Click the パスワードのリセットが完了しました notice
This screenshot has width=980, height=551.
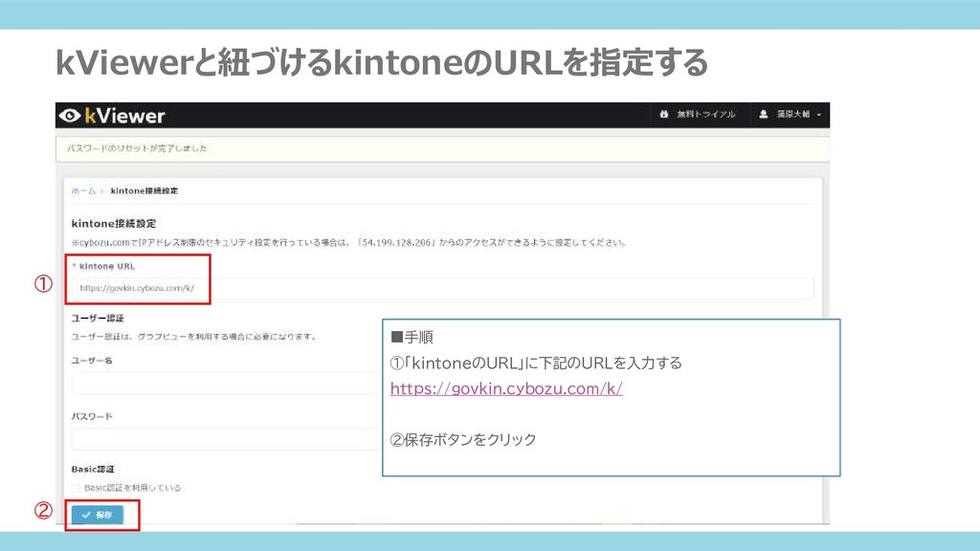click(137, 148)
